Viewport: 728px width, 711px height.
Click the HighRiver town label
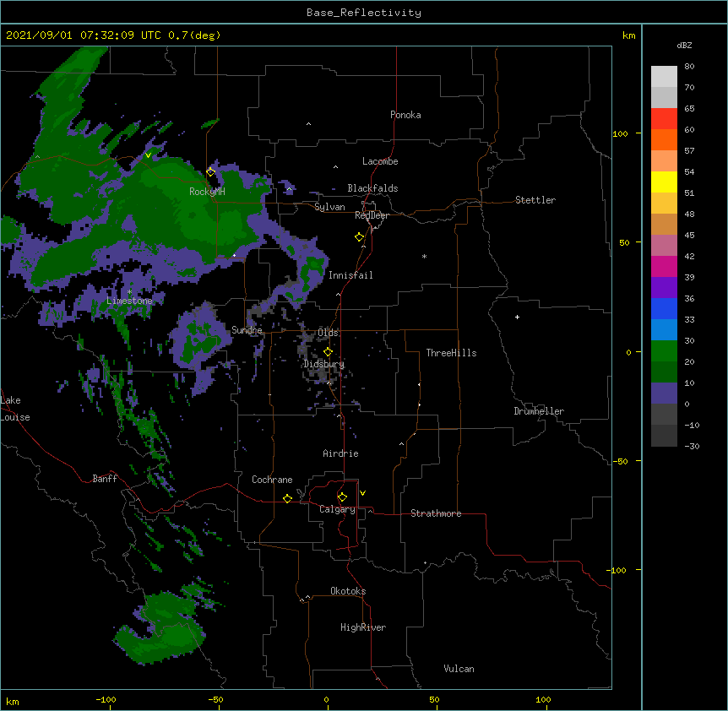pos(363,627)
